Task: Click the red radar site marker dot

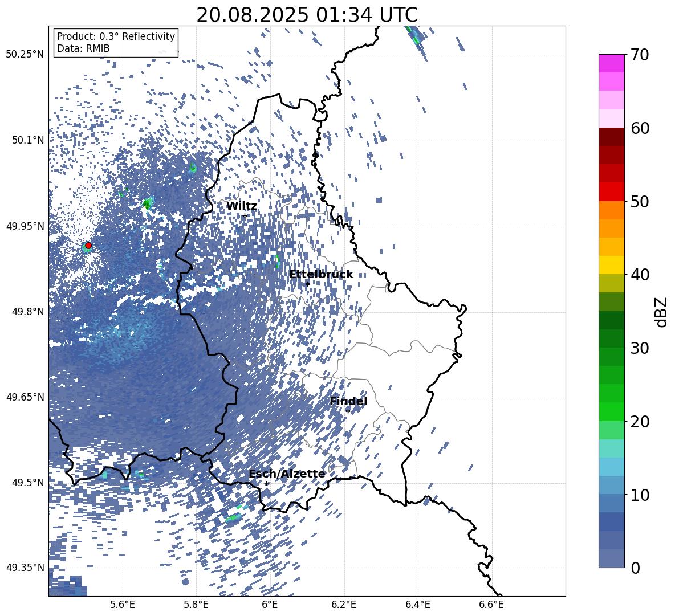Action: 88,246
